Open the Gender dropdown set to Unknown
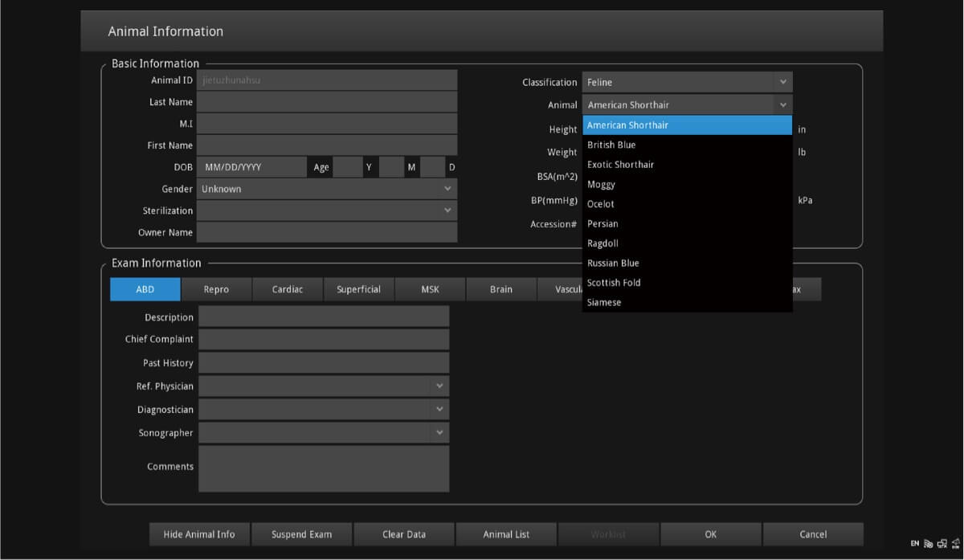964x560 pixels. click(x=326, y=189)
